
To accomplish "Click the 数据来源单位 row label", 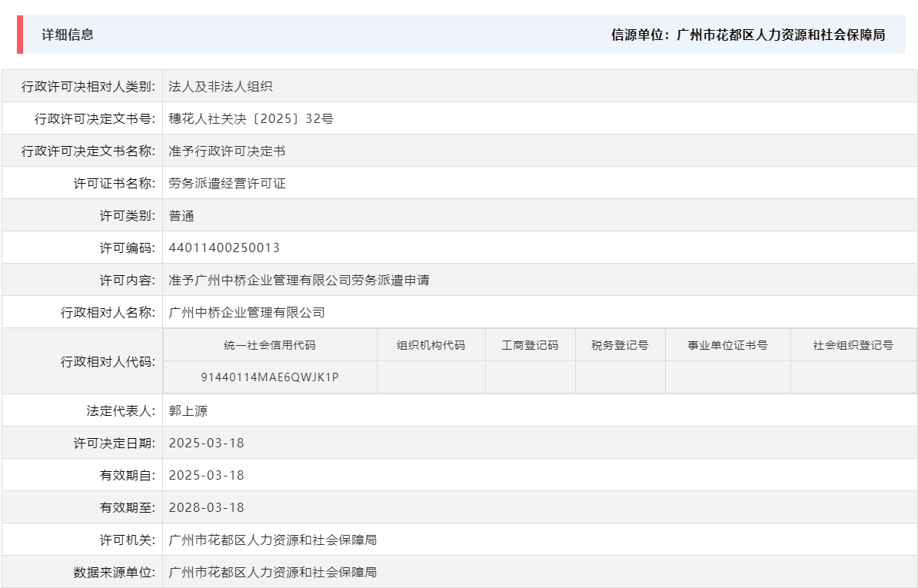I will click(114, 571).
